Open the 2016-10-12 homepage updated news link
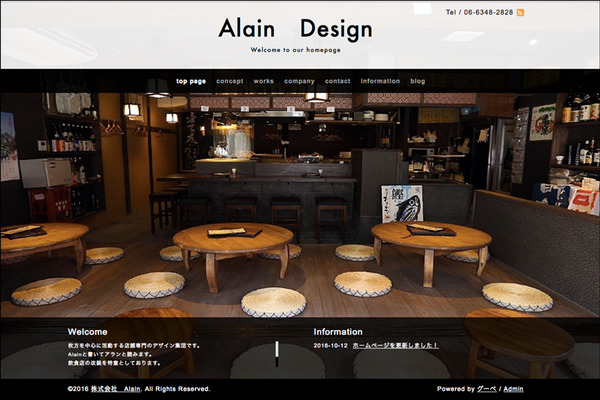The image size is (600, 400). [395, 345]
